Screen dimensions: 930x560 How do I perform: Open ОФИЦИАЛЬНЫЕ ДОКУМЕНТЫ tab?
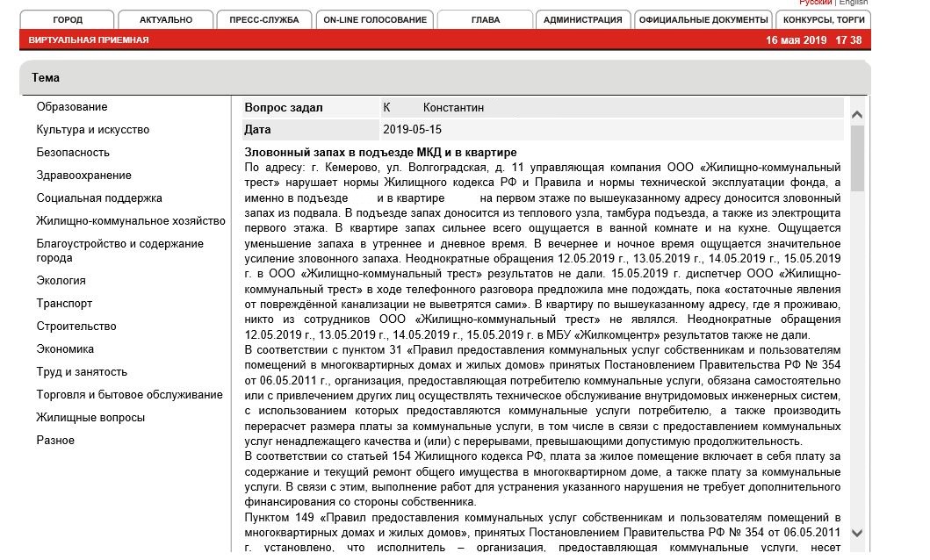tap(703, 19)
